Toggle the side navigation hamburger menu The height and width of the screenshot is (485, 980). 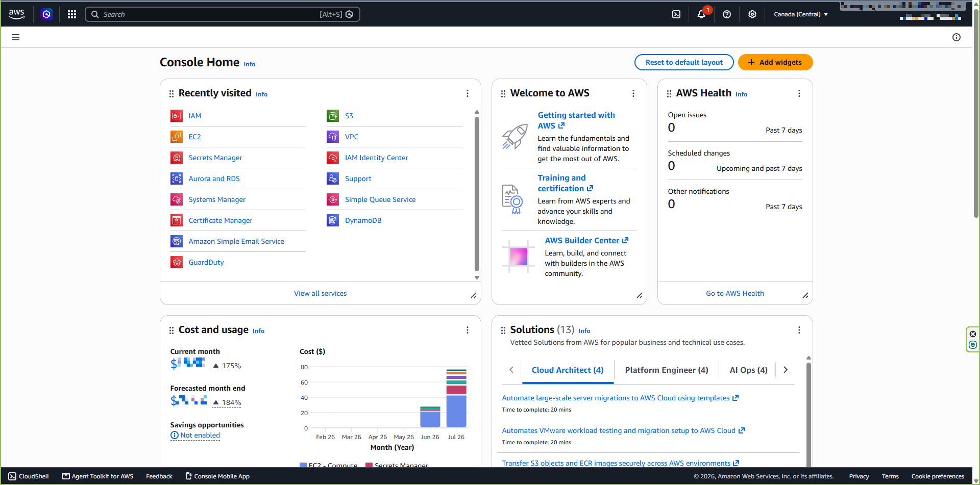16,37
